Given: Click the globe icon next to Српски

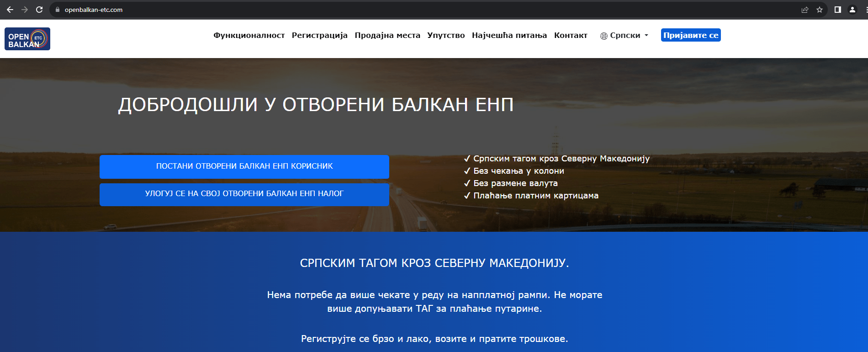Looking at the screenshot, I should [x=604, y=36].
